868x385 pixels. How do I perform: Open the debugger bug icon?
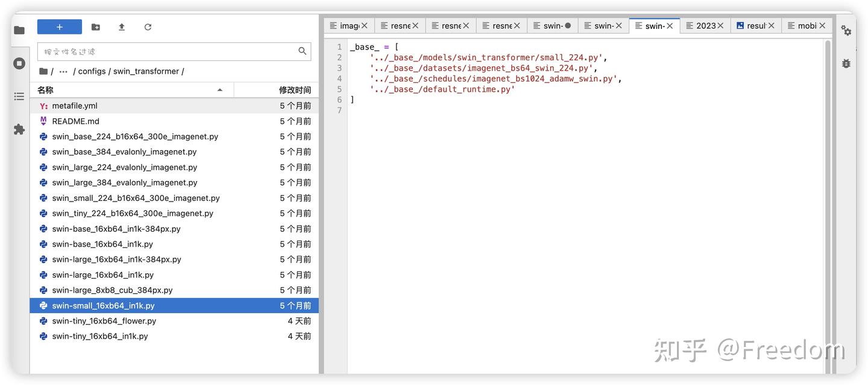tap(846, 63)
